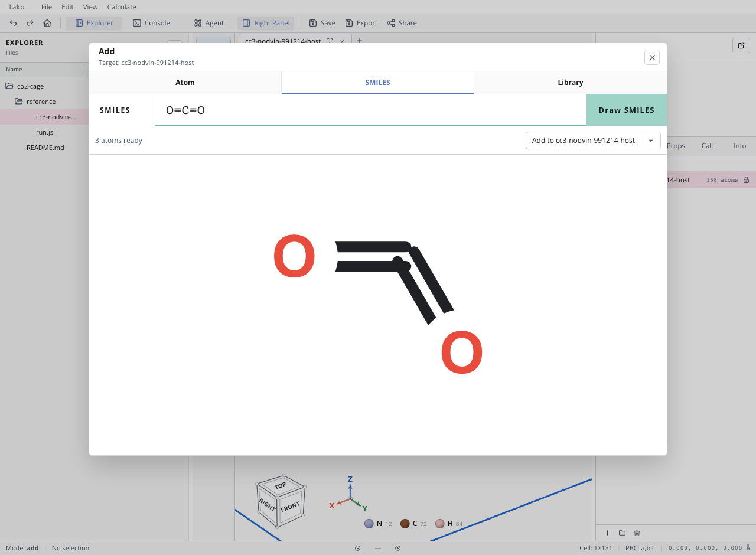This screenshot has width=756, height=555.
Task: Click the Y axis on the gizmo
Action: 364,508
